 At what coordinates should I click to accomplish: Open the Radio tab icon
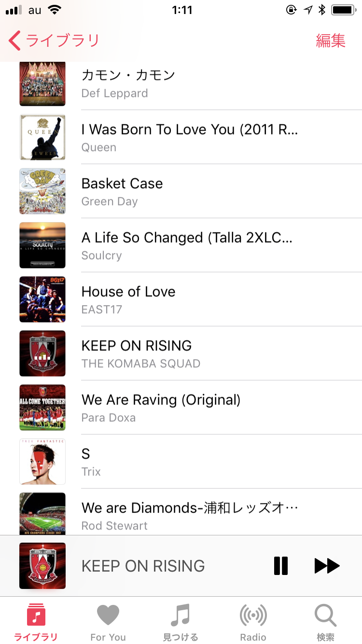253,622
